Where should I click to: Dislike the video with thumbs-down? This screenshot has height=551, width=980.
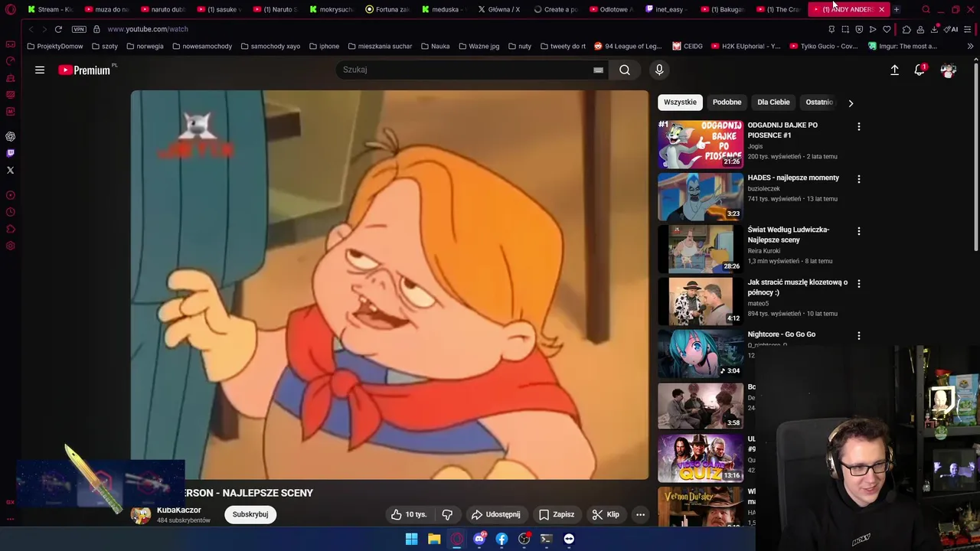coord(447,514)
